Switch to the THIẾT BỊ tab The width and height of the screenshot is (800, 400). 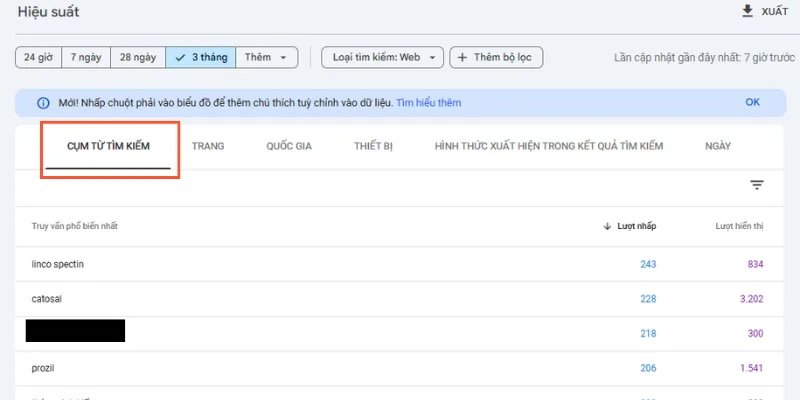coord(373,146)
